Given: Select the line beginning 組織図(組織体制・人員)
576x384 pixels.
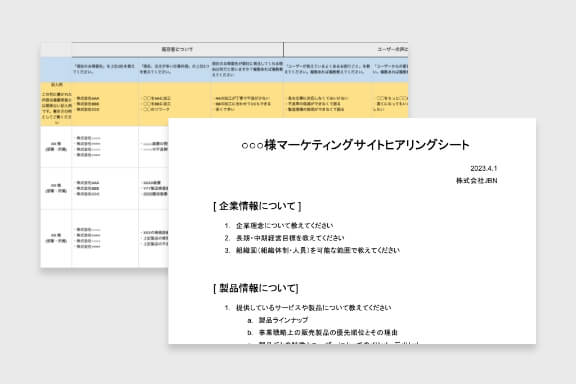Looking at the screenshot, I should (x=318, y=250).
